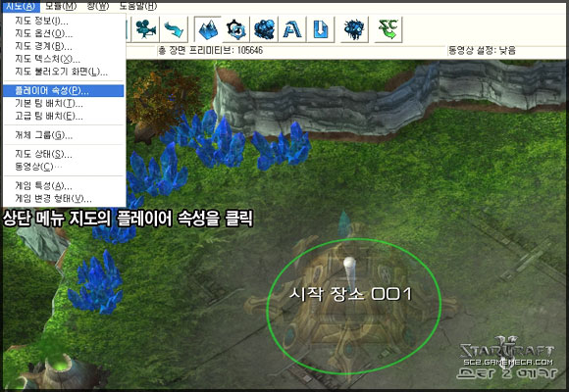569x392 pixels.
Task: Open the Trigger module gear icon
Action: point(235,29)
